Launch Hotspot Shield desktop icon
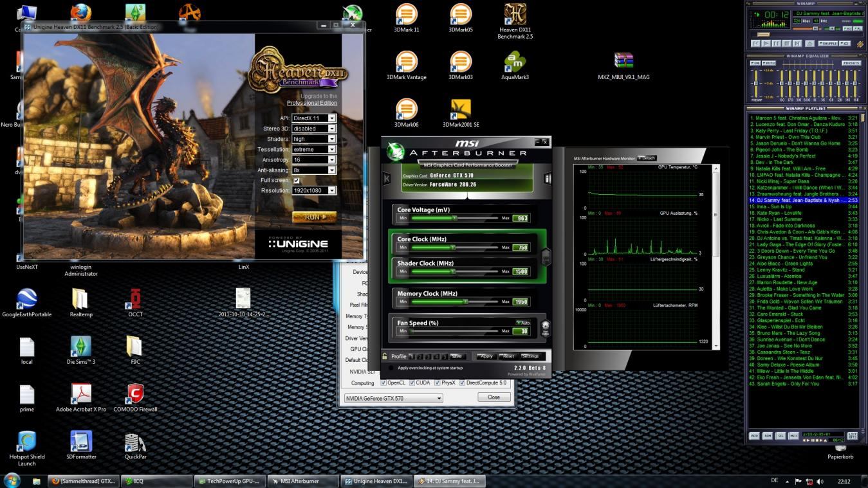 pos(26,448)
